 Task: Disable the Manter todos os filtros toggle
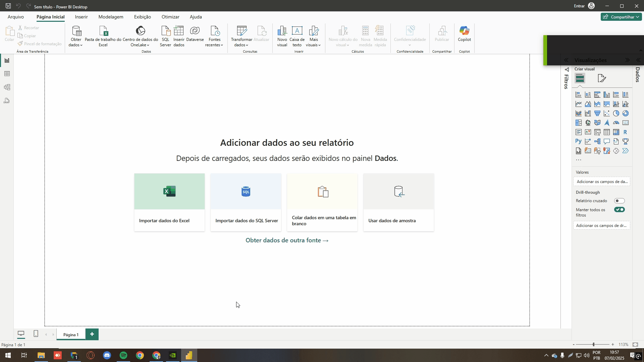(x=619, y=210)
